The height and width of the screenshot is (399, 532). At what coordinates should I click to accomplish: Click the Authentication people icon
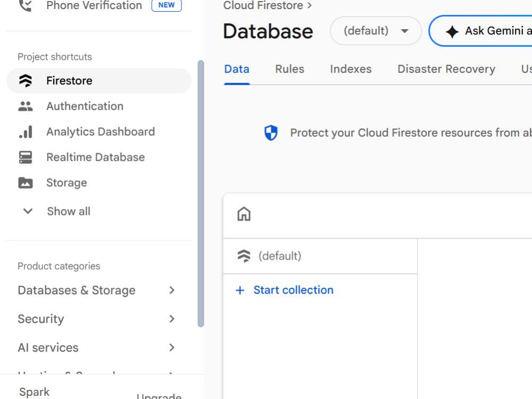click(x=26, y=106)
